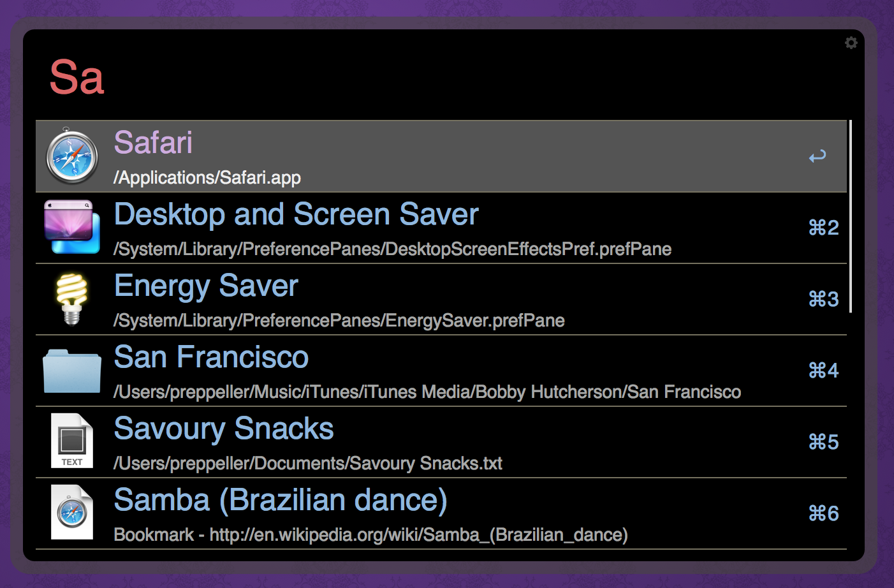The width and height of the screenshot is (894, 588).
Task: Click the ⌘2 shortcut label
Action: [x=823, y=228]
